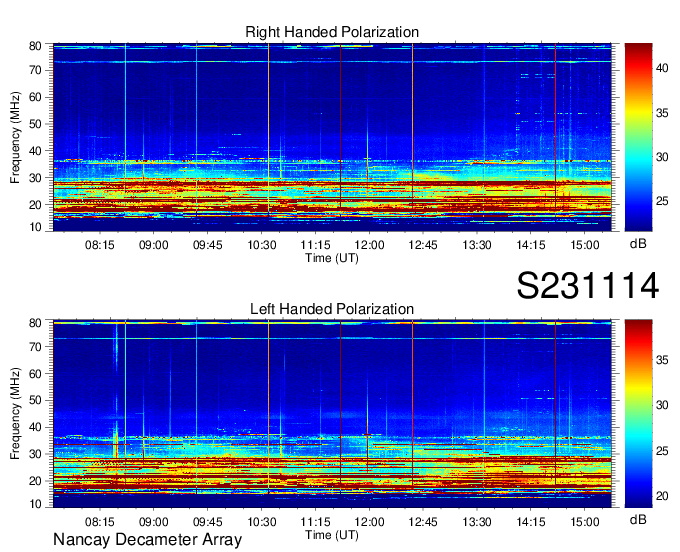Click "Time (UT)" label of the Right Handed plot
Viewport: 680px width, 552px height.
tap(332, 258)
